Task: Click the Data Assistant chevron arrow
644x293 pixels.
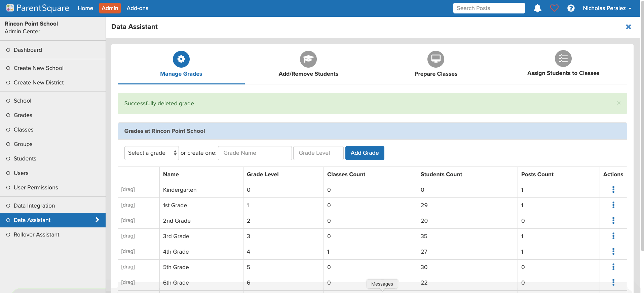Action: coord(97,220)
